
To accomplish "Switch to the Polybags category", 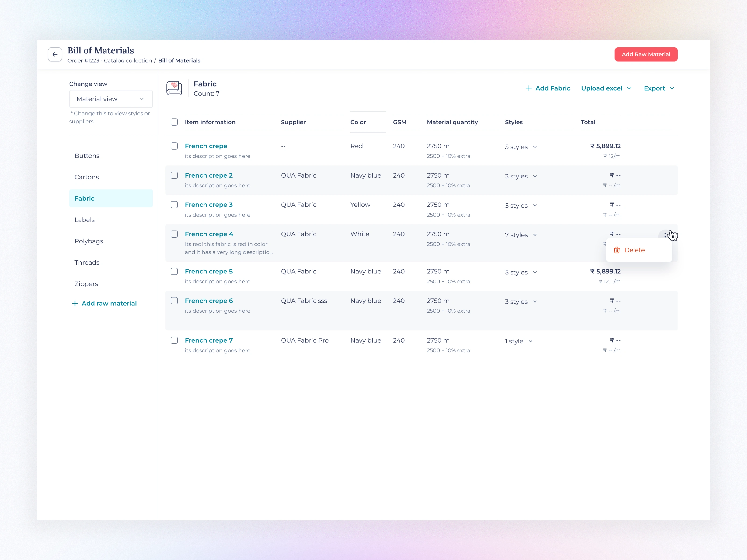I will [89, 241].
